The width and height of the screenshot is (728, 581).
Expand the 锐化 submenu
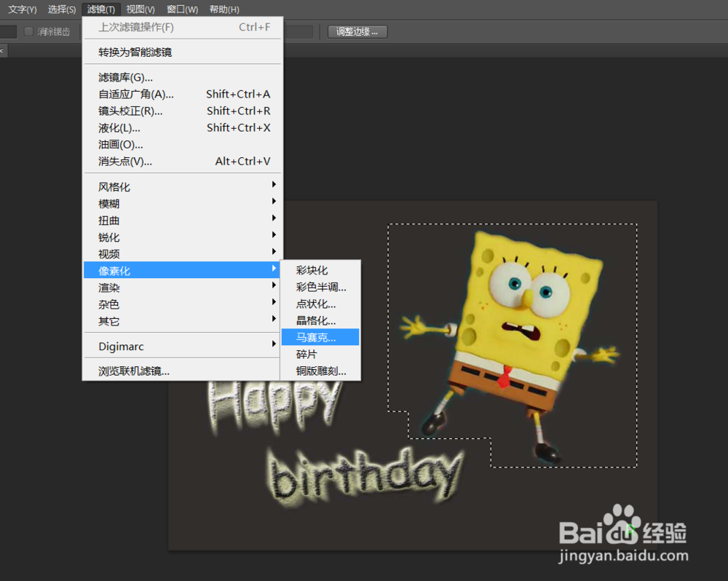click(183, 237)
